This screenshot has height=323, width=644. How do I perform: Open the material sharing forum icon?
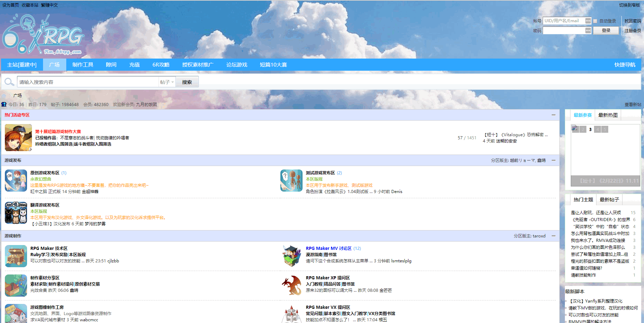tap(16, 286)
